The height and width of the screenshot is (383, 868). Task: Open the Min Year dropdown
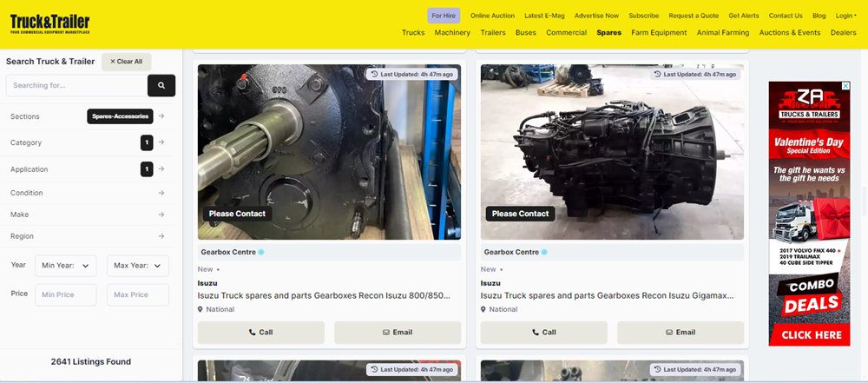point(66,266)
